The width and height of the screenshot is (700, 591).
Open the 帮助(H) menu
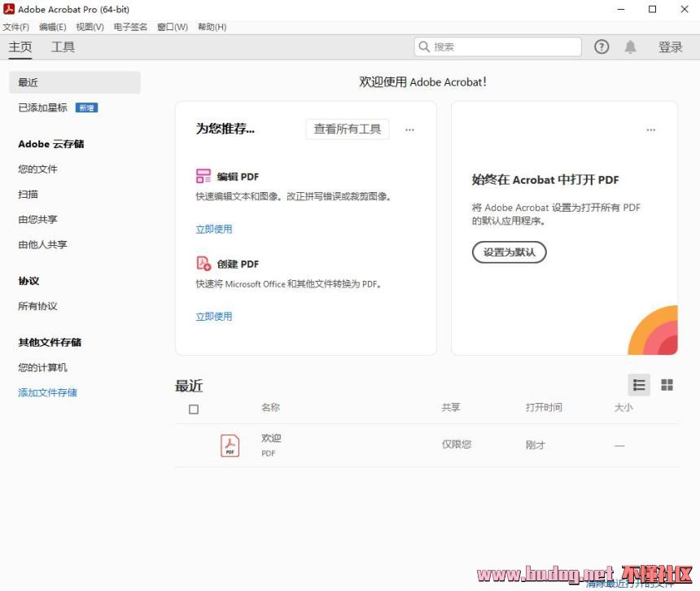pos(212,27)
